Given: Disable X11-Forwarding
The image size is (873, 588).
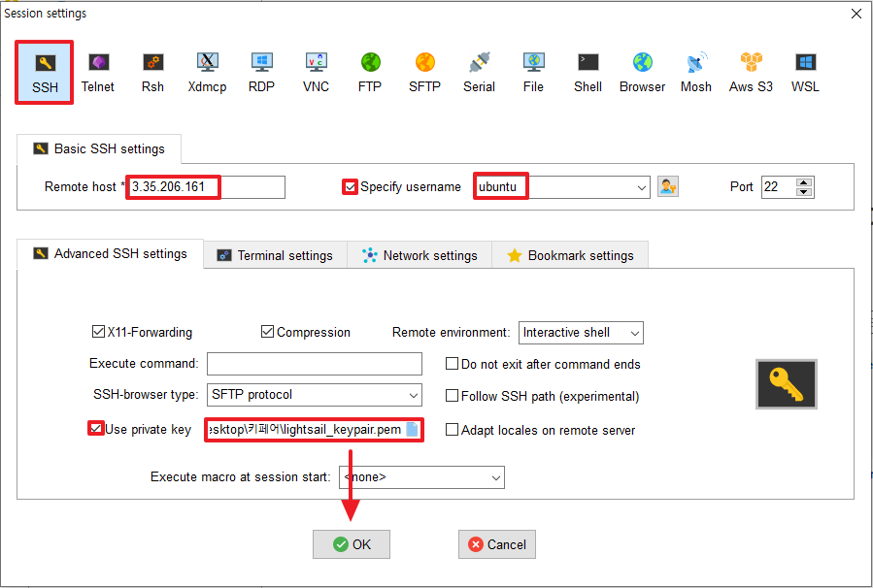Looking at the screenshot, I should click(98, 332).
